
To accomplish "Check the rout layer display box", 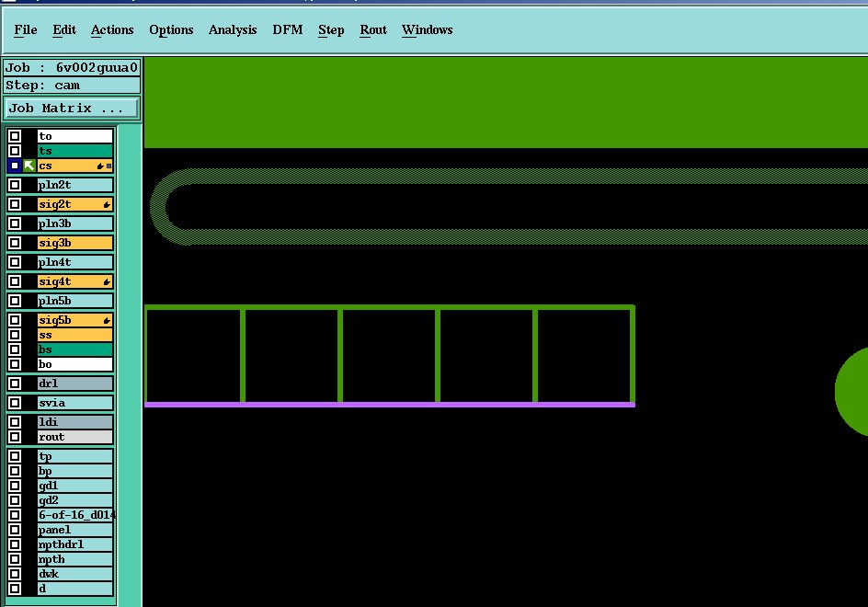I will pos(15,437).
